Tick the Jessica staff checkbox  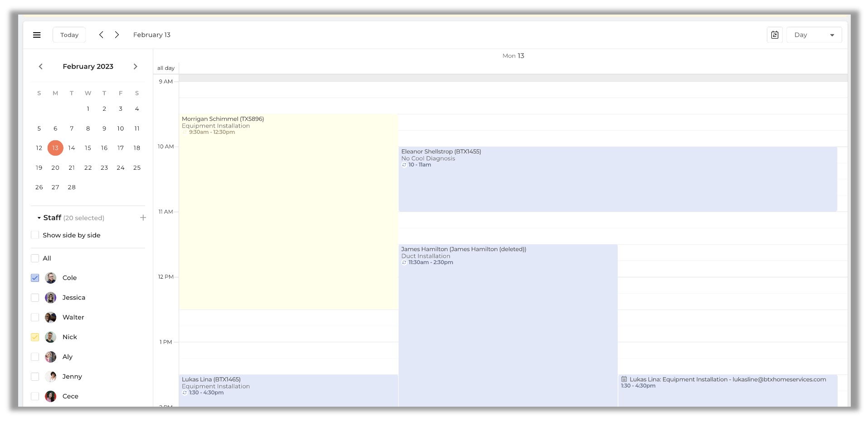[x=35, y=298]
